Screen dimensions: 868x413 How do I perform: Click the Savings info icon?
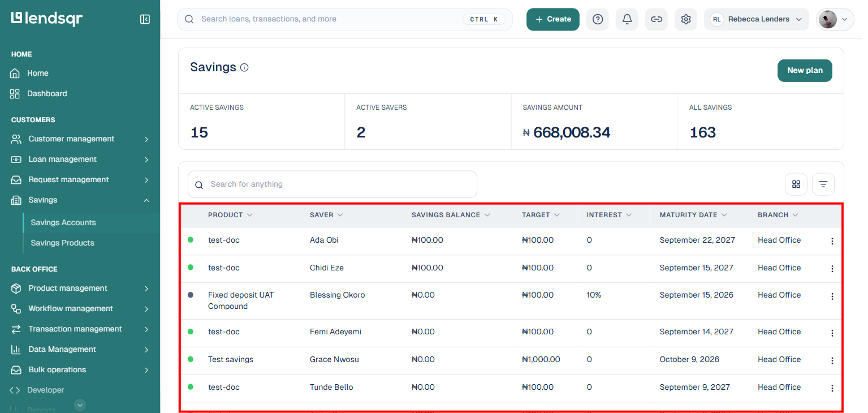[244, 67]
